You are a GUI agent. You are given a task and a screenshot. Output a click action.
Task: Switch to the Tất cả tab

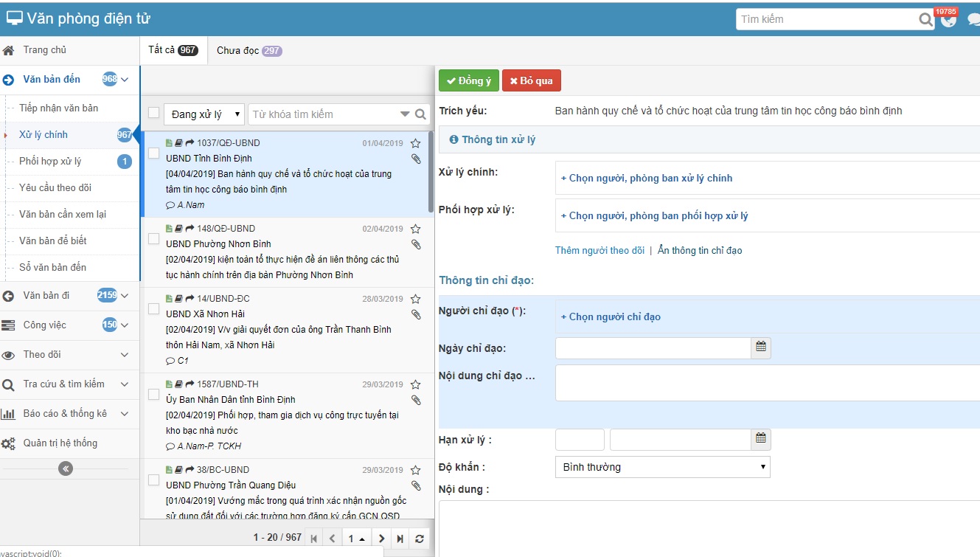point(173,50)
